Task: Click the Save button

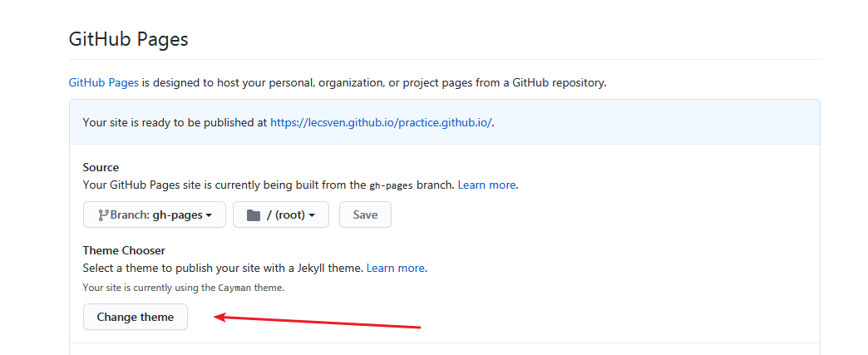Action: pos(365,214)
